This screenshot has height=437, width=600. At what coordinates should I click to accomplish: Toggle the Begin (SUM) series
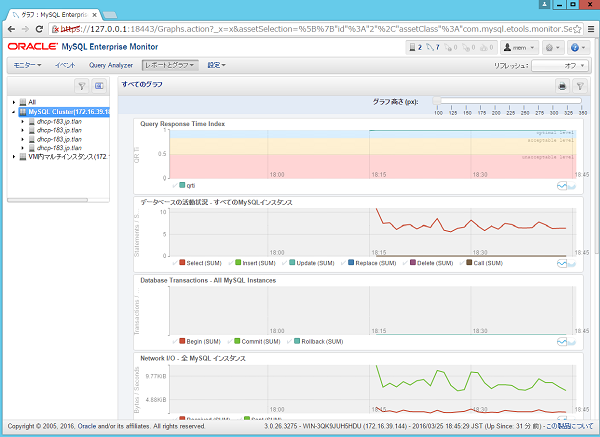click(197, 341)
